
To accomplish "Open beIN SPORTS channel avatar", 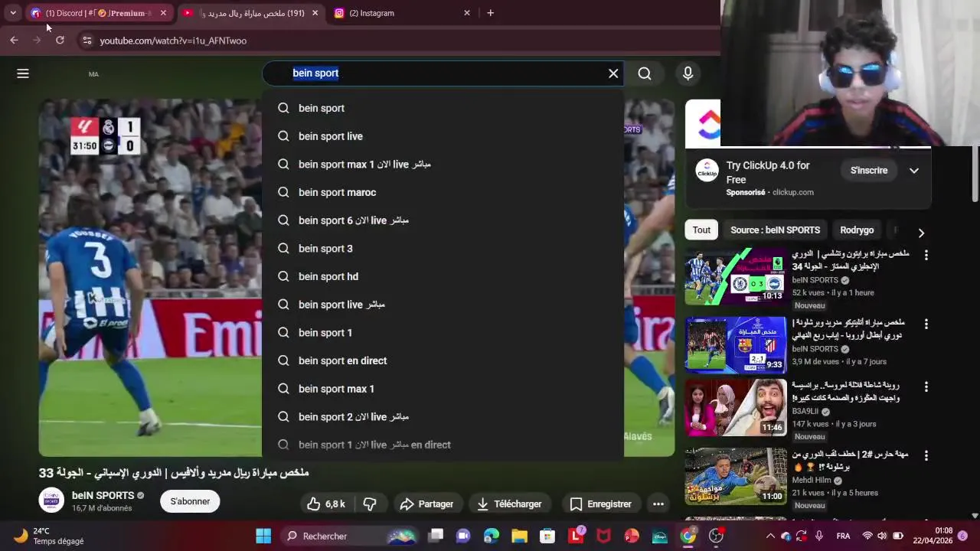I will coord(51,500).
